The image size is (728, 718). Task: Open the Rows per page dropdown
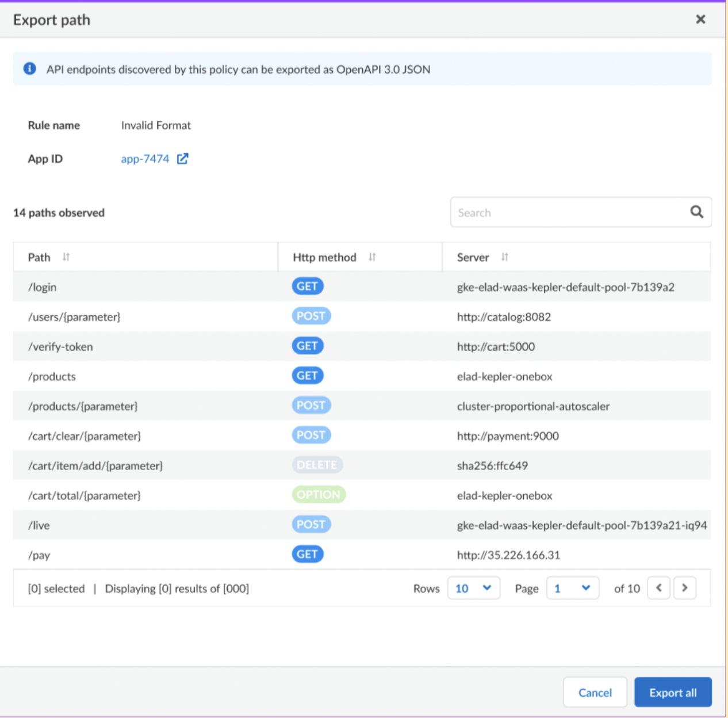point(473,588)
